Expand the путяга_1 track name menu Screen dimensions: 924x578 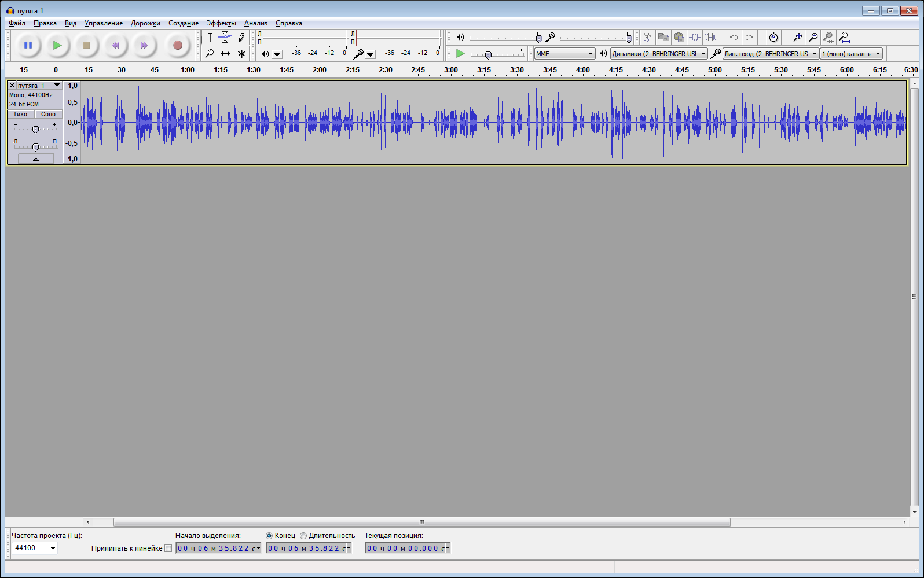click(x=56, y=86)
